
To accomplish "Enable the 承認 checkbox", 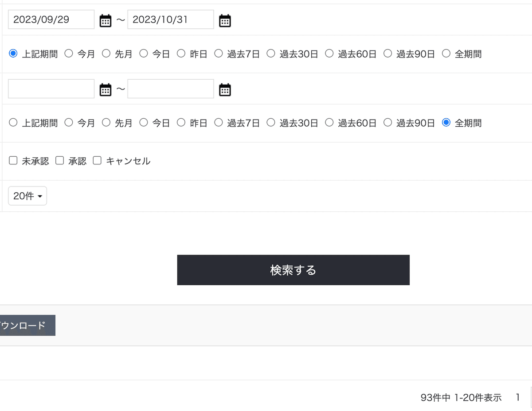I will coord(59,160).
